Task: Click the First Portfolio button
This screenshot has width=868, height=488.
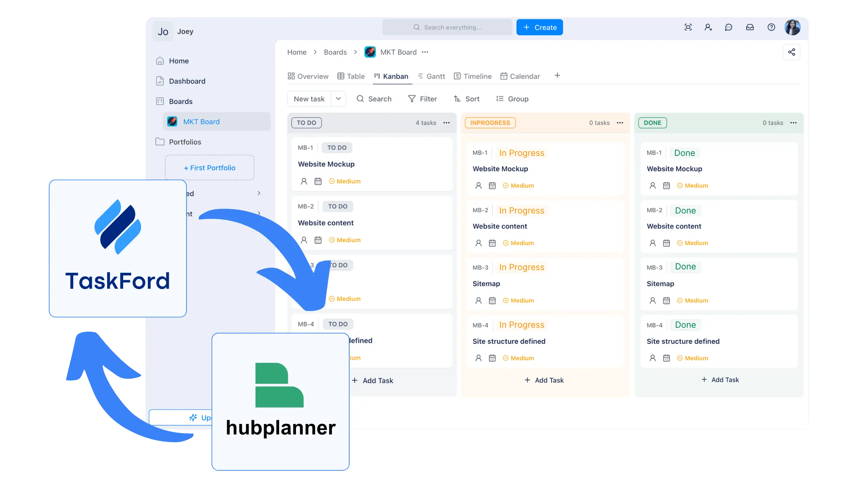Action: click(209, 167)
